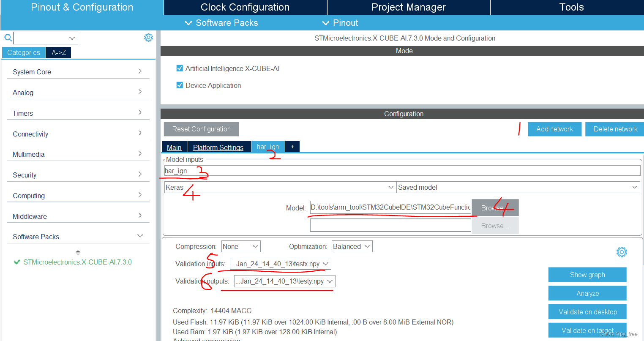Select the har_ign network tab
Screen dimensions: 644x341
coord(268,147)
